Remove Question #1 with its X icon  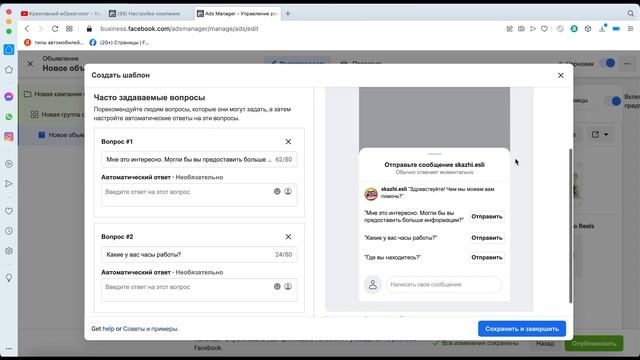(x=288, y=142)
